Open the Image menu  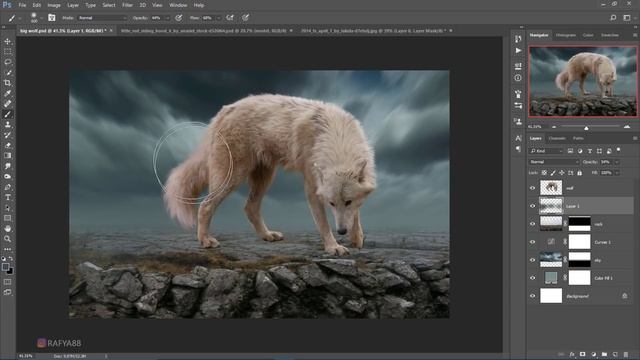tap(54, 5)
